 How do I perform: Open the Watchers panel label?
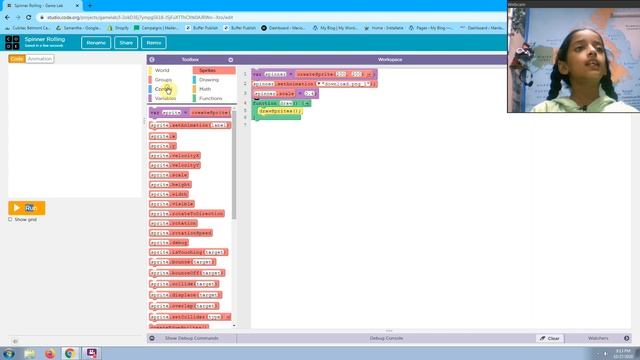[598, 338]
